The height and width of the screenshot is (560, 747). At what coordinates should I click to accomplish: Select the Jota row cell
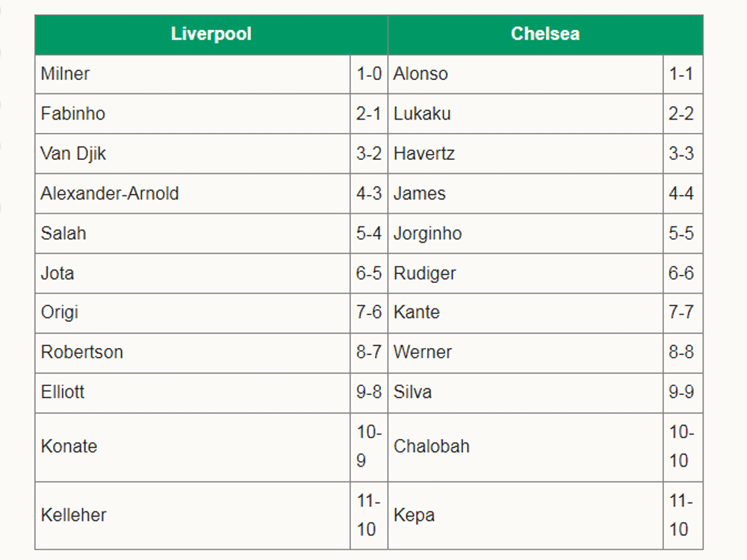[x=193, y=274]
